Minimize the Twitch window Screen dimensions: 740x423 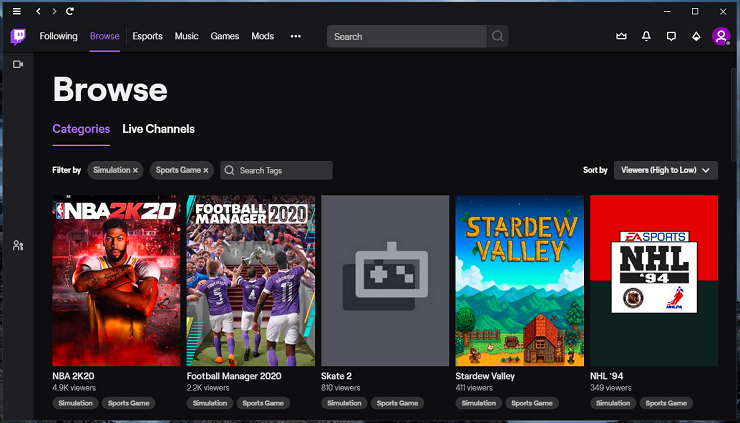click(667, 11)
